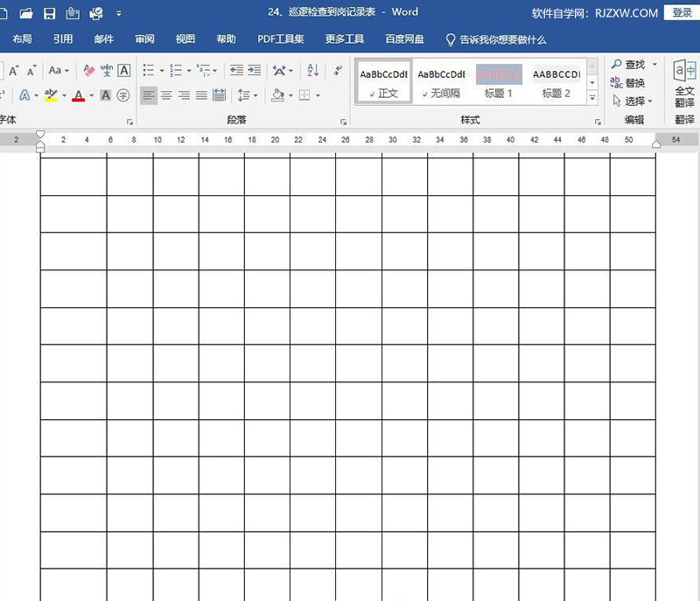The width and height of the screenshot is (700, 601).
Task: Expand the full styles gallery
Action: click(592, 98)
